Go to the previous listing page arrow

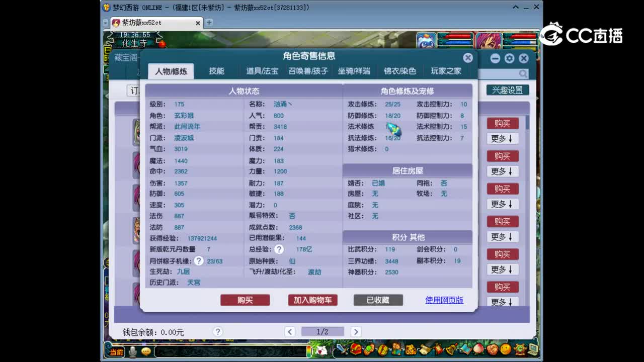tap(290, 331)
